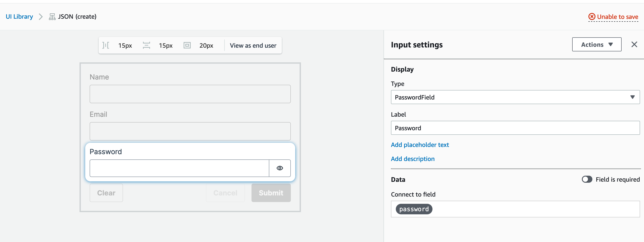
Task: Click Add description
Action: [x=412, y=159]
